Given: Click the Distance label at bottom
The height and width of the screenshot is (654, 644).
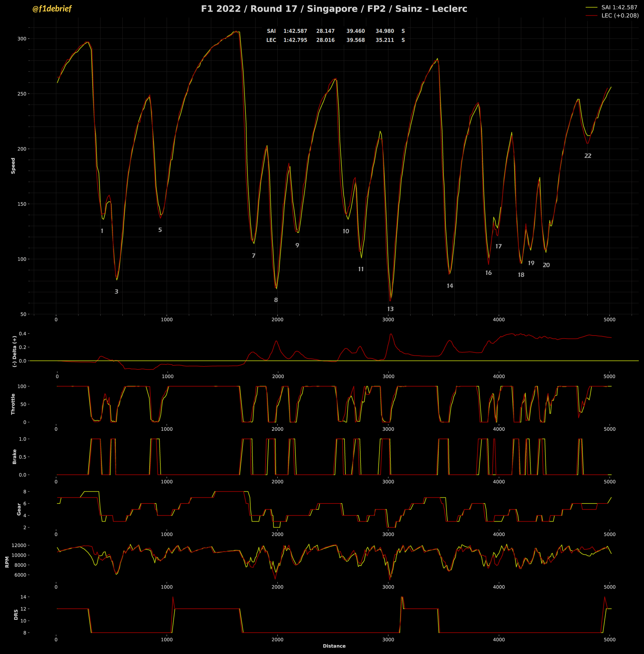Looking at the screenshot, I should click(x=334, y=646).
